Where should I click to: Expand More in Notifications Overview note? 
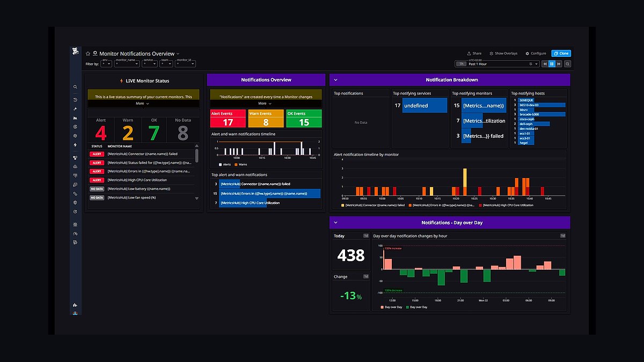pyautogui.click(x=265, y=104)
